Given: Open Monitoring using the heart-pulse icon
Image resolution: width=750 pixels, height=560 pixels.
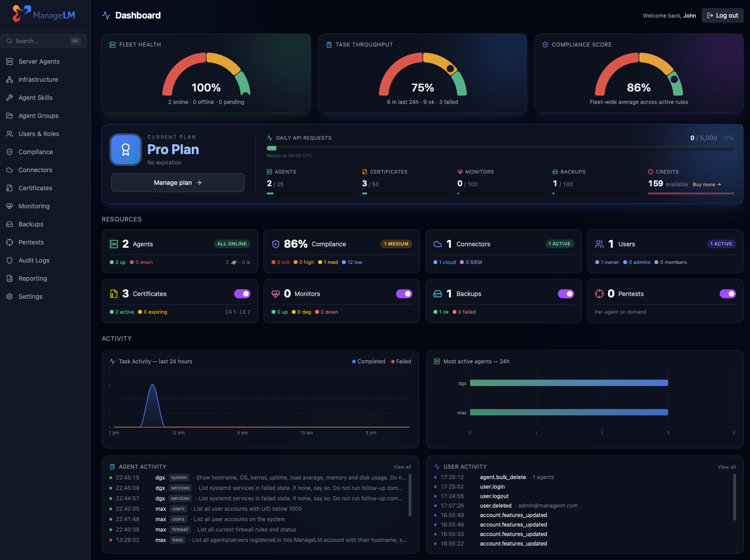Looking at the screenshot, I should click(x=9, y=206).
